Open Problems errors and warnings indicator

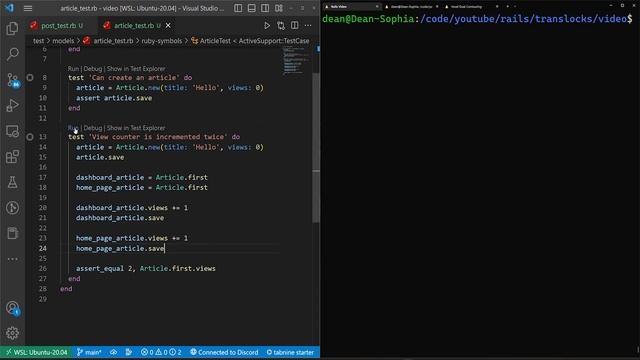[161, 352]
